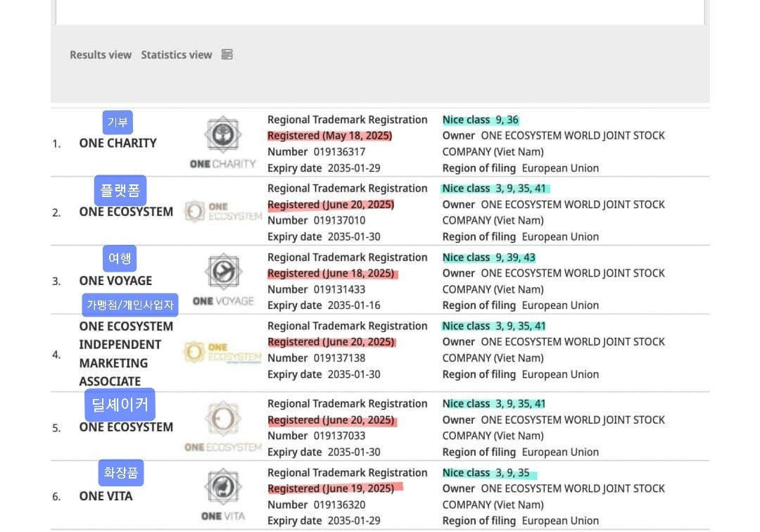Click Nice class 3, 9, 35, 41 for number 019137010
The image size is (760, 532).
pyautogui.click(x=495, y=189)
